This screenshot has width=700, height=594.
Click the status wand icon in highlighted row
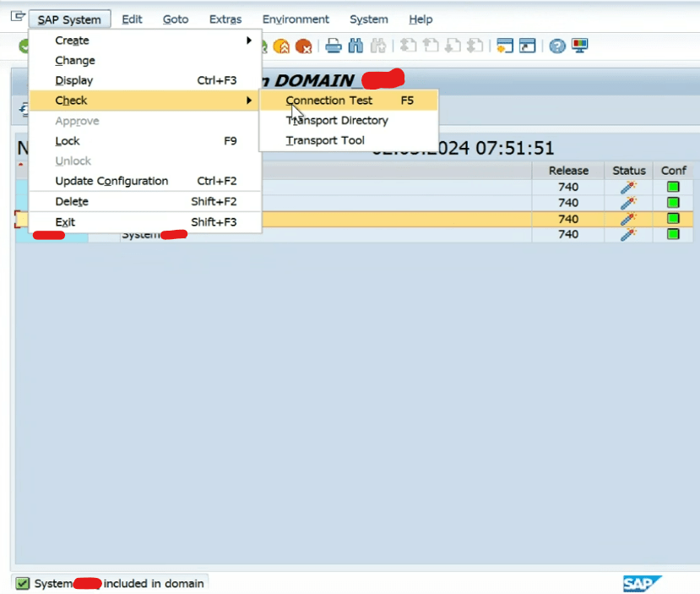click(628, 219)
